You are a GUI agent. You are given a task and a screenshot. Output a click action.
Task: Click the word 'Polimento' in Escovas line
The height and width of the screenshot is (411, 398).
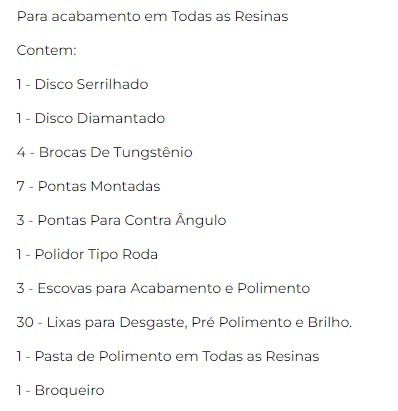pyautogui.click(x=273, y=288)
